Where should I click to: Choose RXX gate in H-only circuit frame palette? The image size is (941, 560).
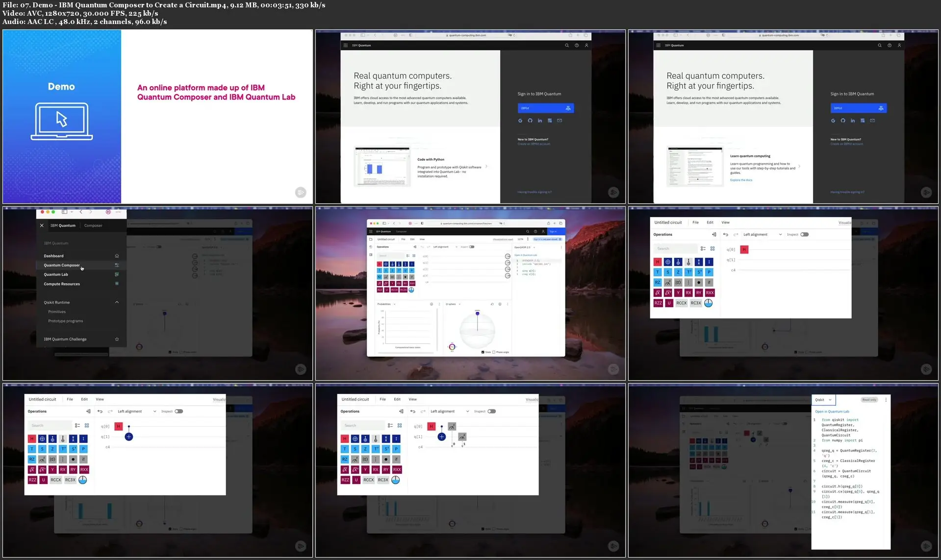(x=710, y=293)
